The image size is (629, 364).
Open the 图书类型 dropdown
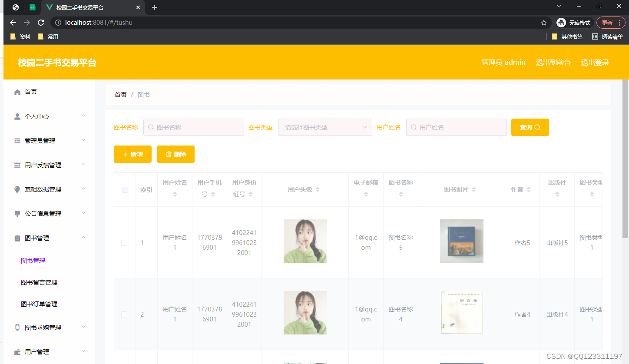[325, 127]
